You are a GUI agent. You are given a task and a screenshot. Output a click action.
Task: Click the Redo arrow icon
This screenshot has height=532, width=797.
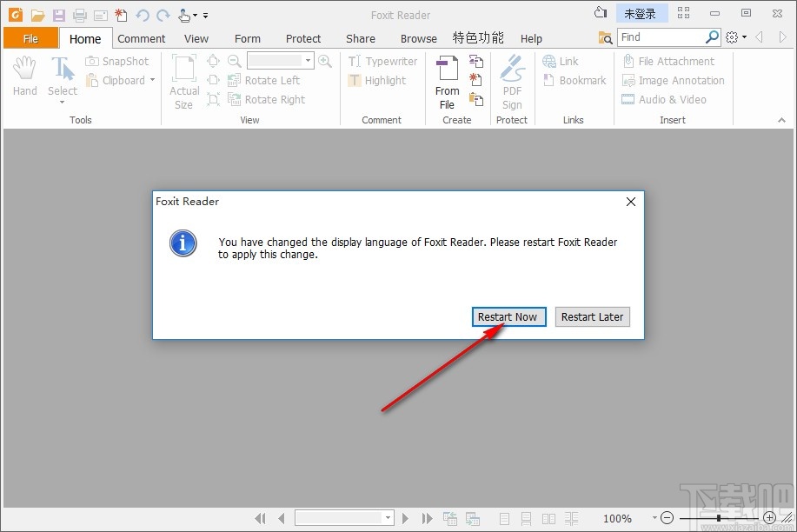pyautogui.click(x=163, y=16)
